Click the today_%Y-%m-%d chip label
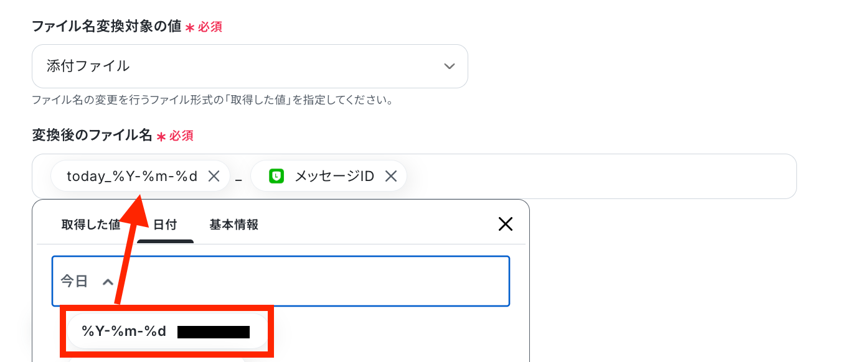Viewport: 868px width, 362px height. (x=132, y=176)
